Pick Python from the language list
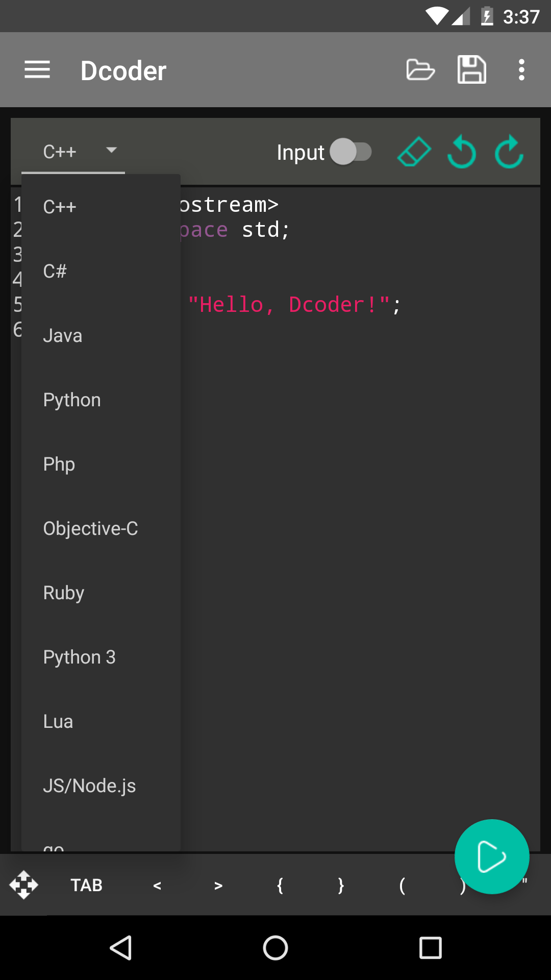 click(101, 400)
